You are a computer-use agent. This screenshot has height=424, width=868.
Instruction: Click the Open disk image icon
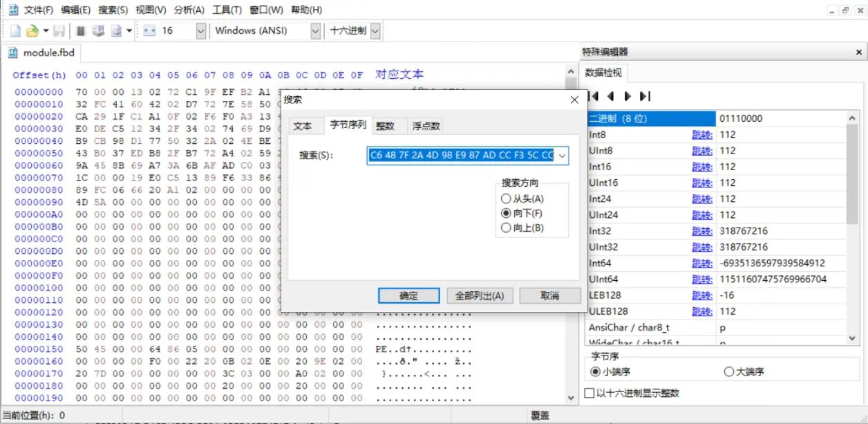pos(116,31)
